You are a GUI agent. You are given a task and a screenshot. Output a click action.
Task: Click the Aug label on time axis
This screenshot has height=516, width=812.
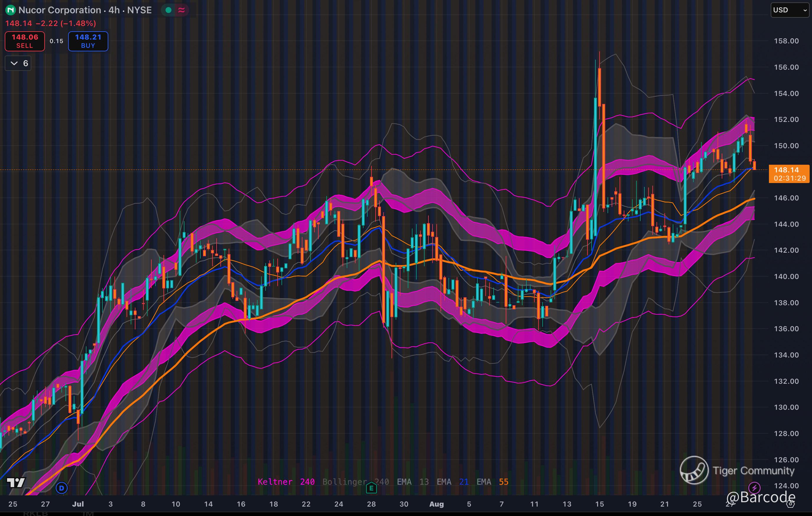[436, 504]
